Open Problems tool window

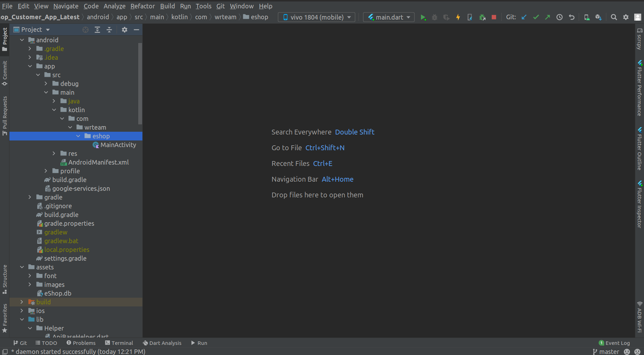[x=81, y=343]
